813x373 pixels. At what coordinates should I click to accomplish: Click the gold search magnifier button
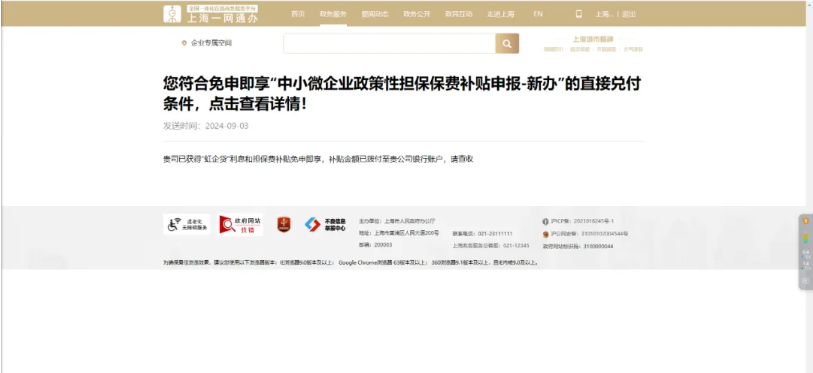coord(507,44)
